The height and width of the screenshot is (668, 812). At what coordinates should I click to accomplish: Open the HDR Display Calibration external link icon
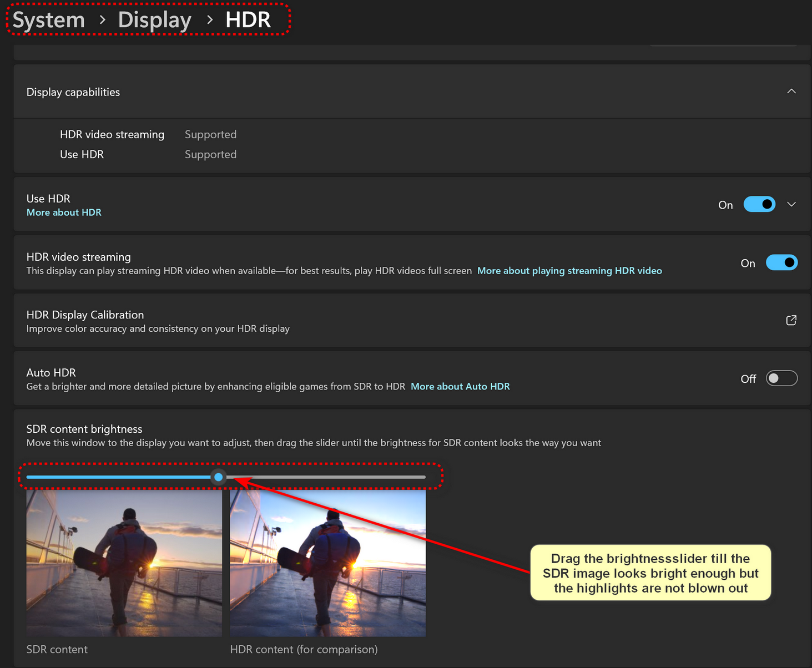(791, 320)
